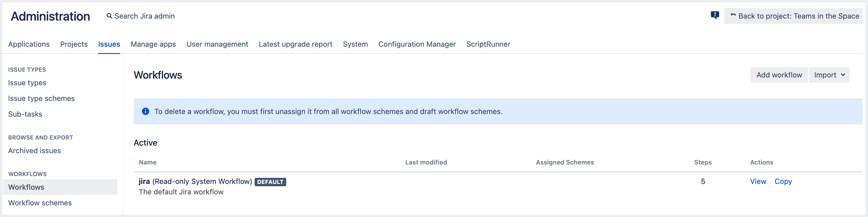Expand the Import dropdown

click(829, 75)
